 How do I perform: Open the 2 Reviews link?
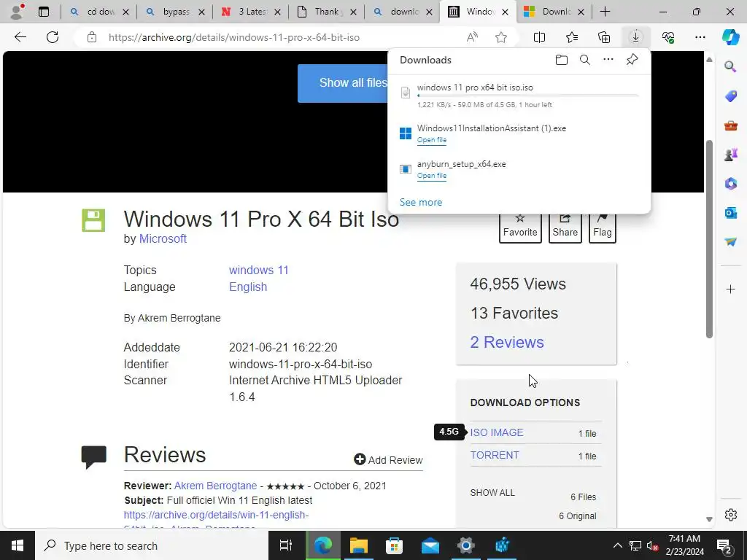click(x=507, y=343)
